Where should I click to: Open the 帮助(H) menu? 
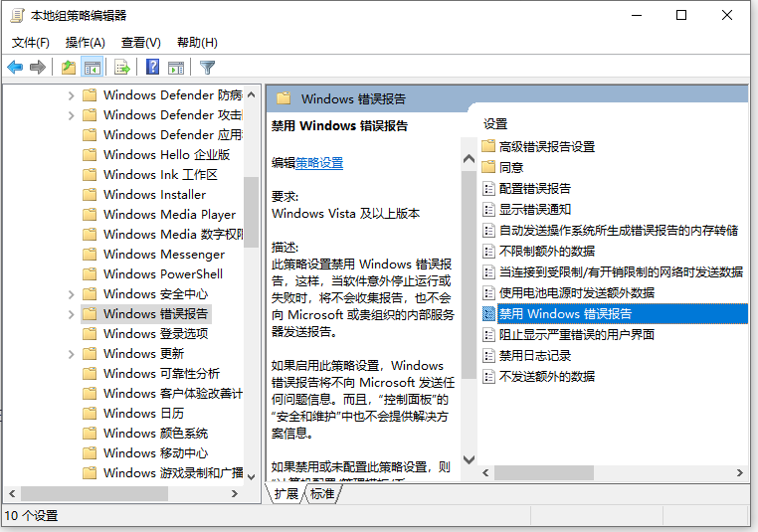point(197,43)
